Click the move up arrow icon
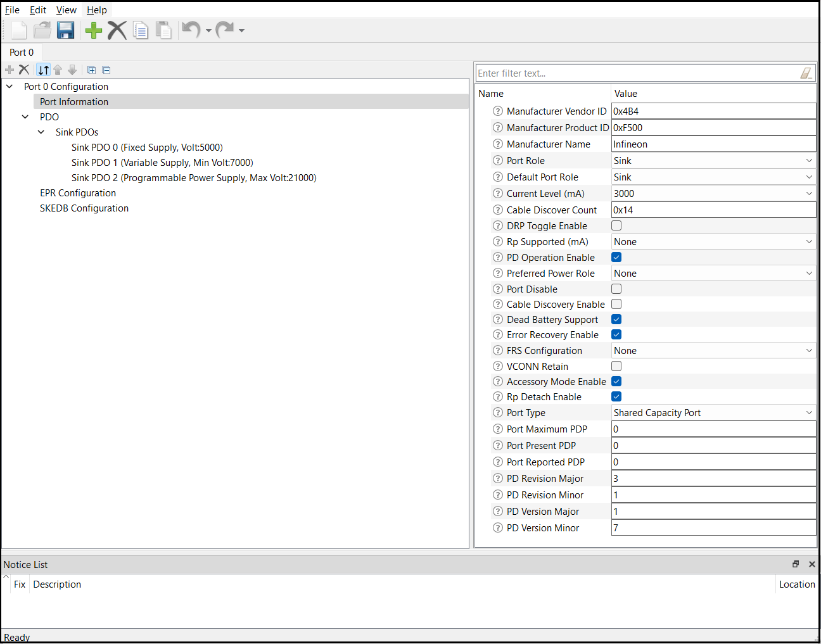Image resolution: width=821 pixels, height=644 pixels. point(58,70)
